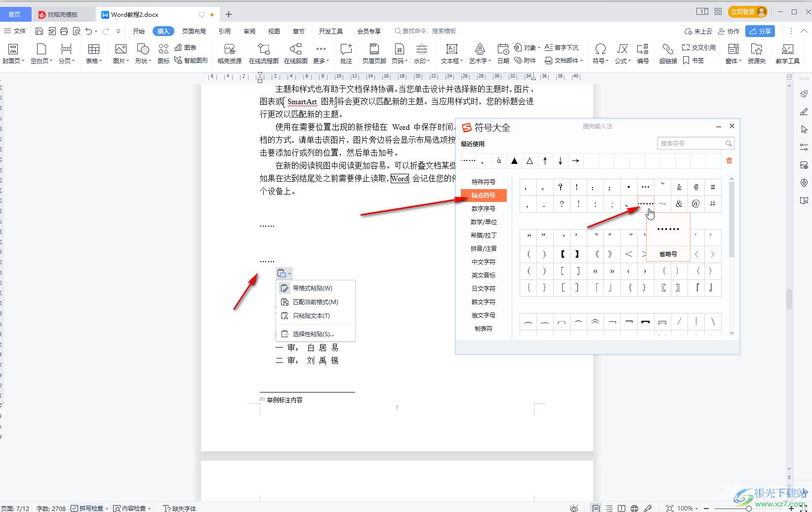This screenshot has width=812, height=512.
Task: Open the Table (表格) insert tool
Action: coord(93,54)
